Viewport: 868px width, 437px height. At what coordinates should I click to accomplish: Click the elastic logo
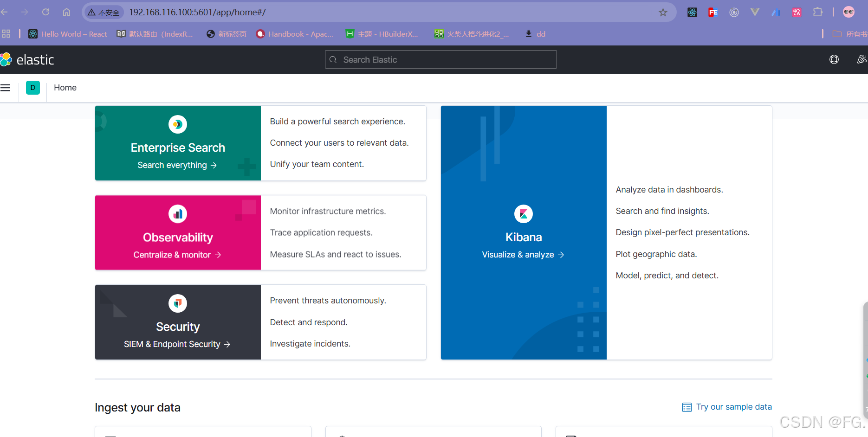pyautogui.click(x=27, y=59)
